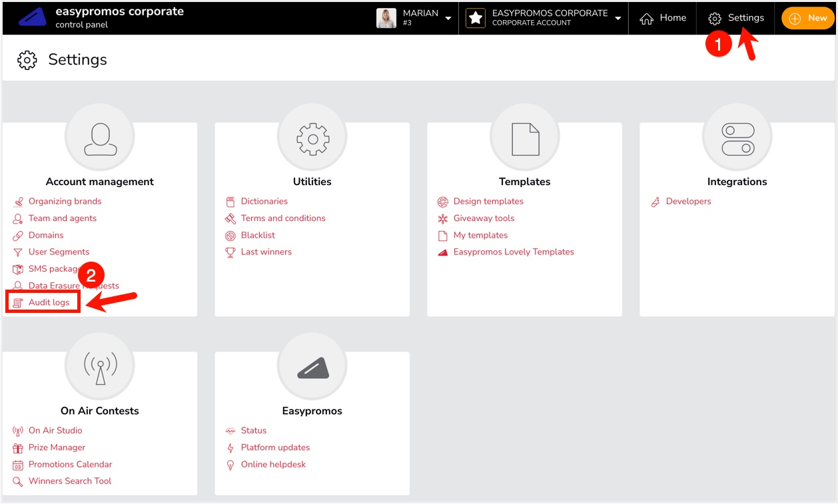The image size is (838, 504).
Task: Click the On Air Studio broadcast icon
Action: [18, 431]
